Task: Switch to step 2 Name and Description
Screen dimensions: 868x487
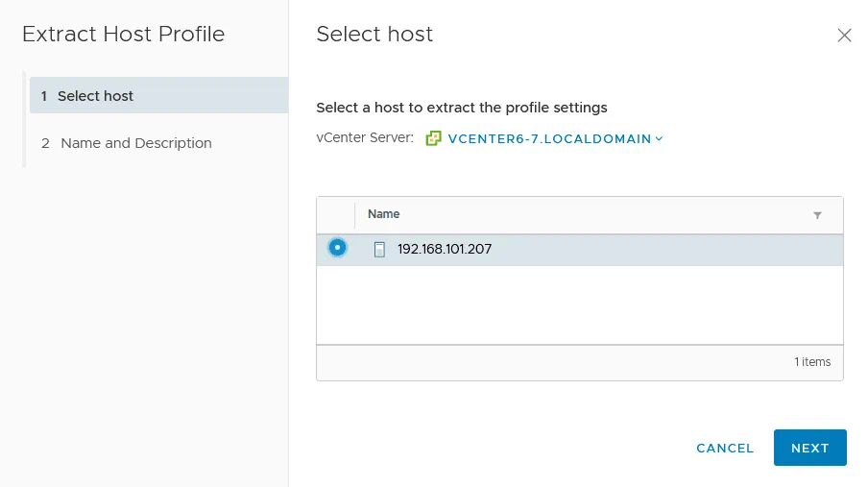Action: (x=135, y=143)
